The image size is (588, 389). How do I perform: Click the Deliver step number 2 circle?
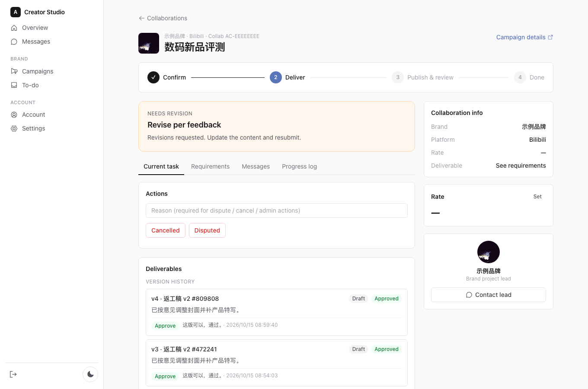pyautogui.click(x=276, y=77)
